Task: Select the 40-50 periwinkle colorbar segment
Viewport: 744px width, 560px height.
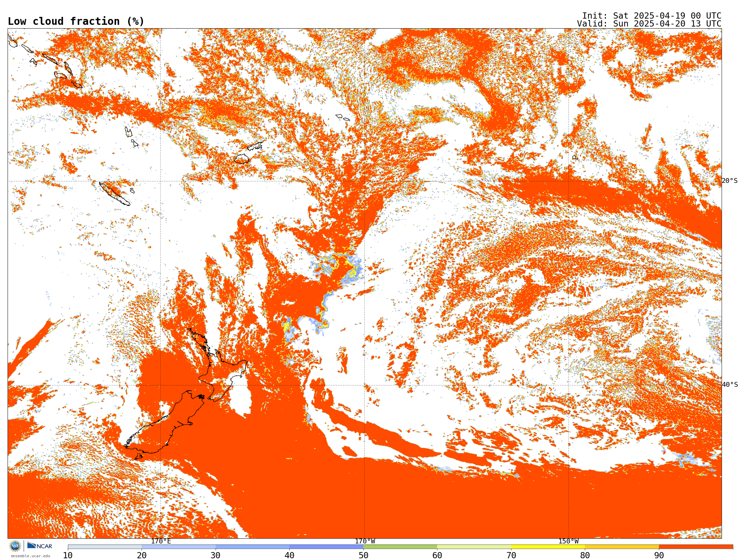Action: tap(326, 547)
